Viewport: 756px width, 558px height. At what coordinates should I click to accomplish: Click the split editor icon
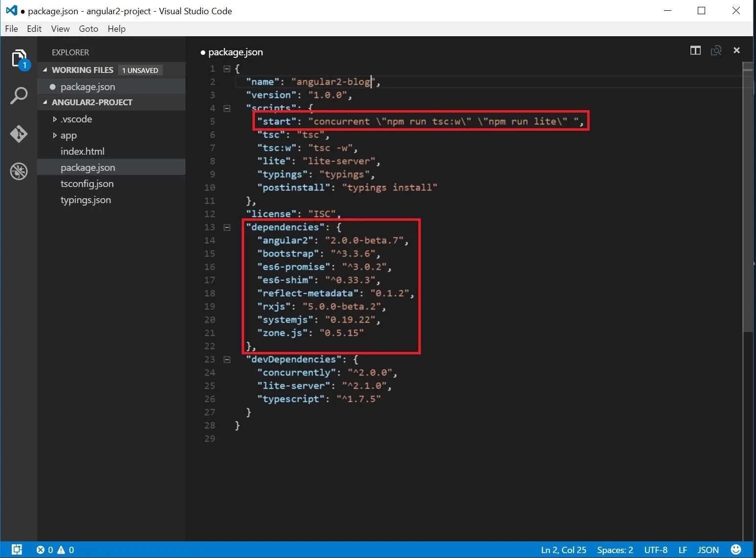(695, 50)
